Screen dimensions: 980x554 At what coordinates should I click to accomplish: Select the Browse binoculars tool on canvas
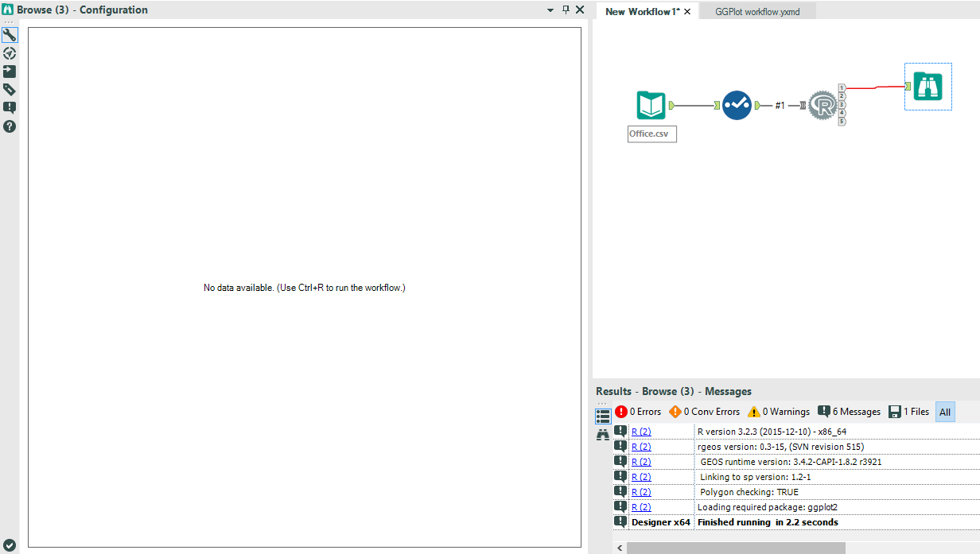[928, 86]
